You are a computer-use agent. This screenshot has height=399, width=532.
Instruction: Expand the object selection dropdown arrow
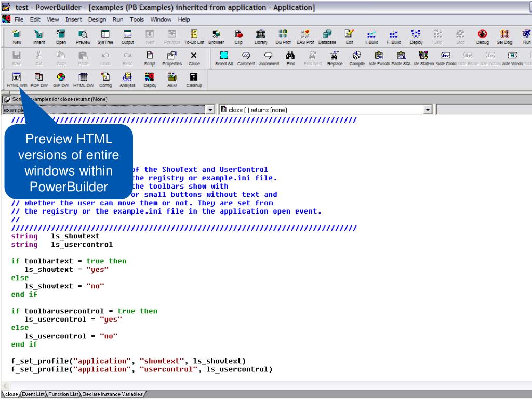[x=210, y=110]
